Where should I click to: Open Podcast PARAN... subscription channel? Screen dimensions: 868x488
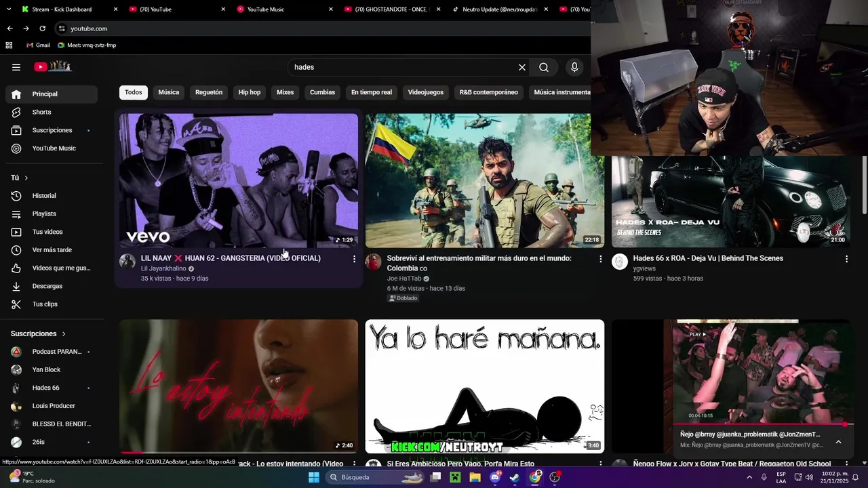pyautogui.click(x=52, y=352)
